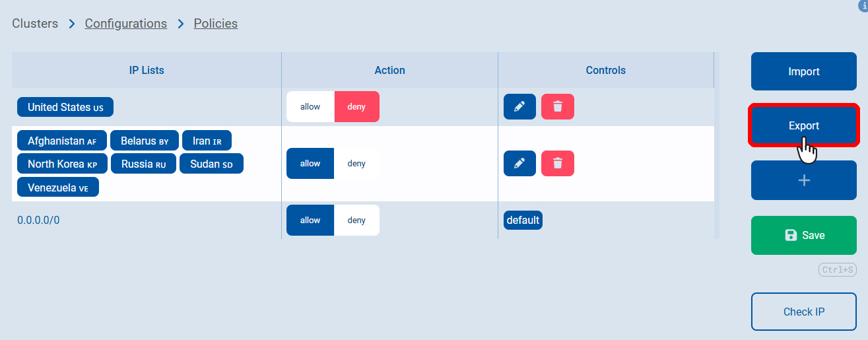This screenshot has height=340, width=868.
Task: Click the trash delete icon for United States row
Action: click(x=558, y=107)
